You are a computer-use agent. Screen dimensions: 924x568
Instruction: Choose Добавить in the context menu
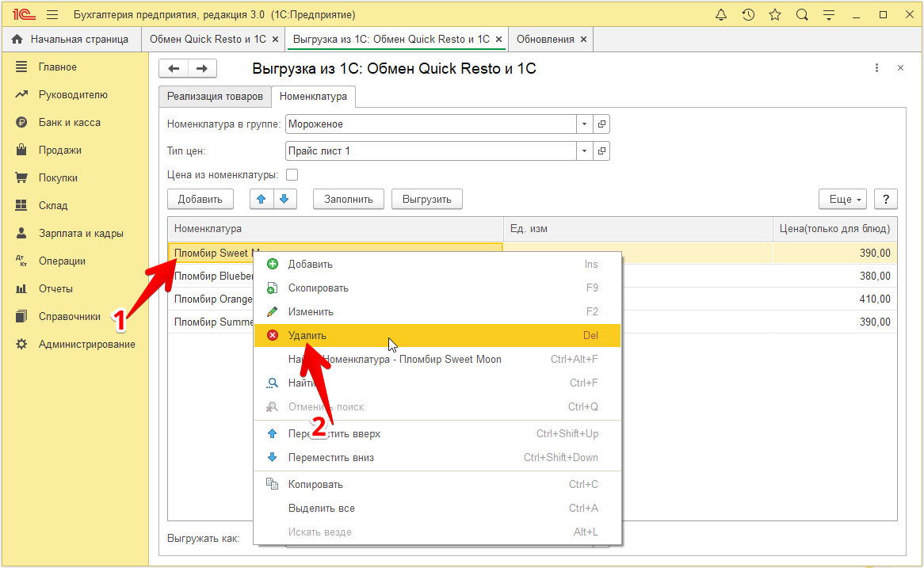pos(437,264)
